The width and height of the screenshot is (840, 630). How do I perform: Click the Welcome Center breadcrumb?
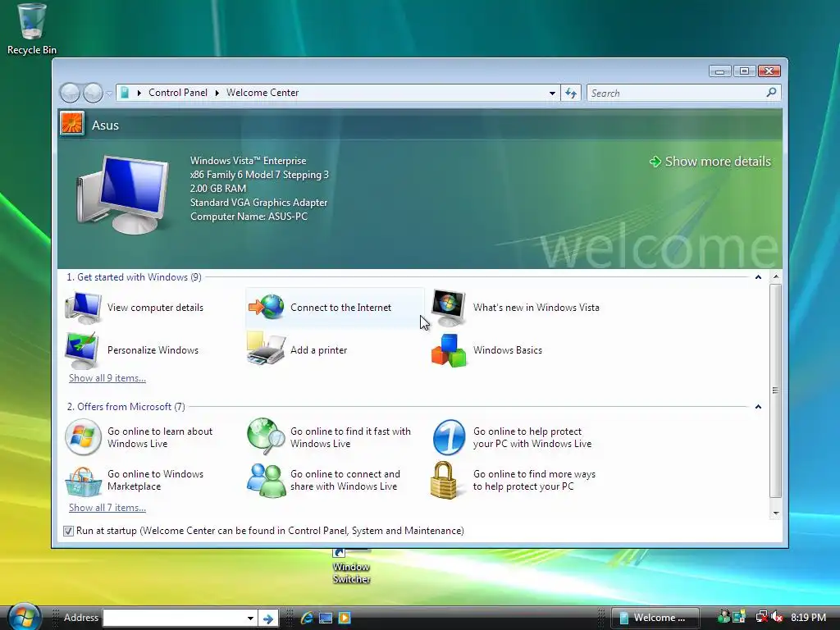[262, 93]
